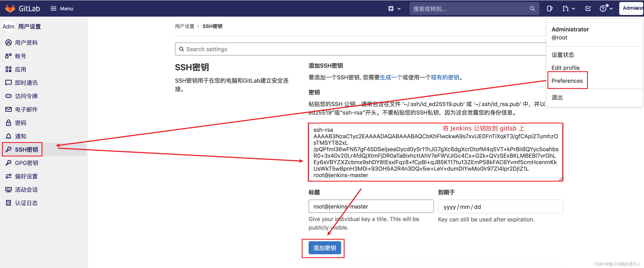Screen dimensions: 644x268
Task: Open the Menu hamburger button
Action: [62, 9]
